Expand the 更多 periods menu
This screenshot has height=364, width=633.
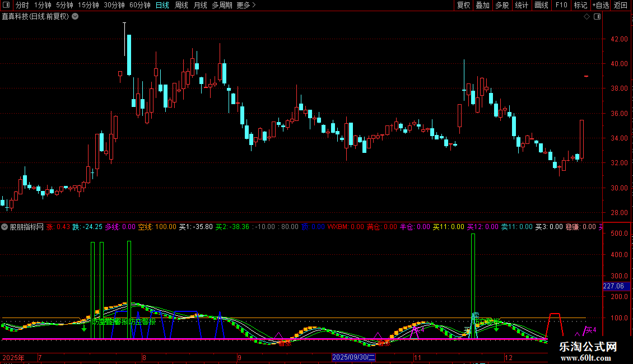246,5
